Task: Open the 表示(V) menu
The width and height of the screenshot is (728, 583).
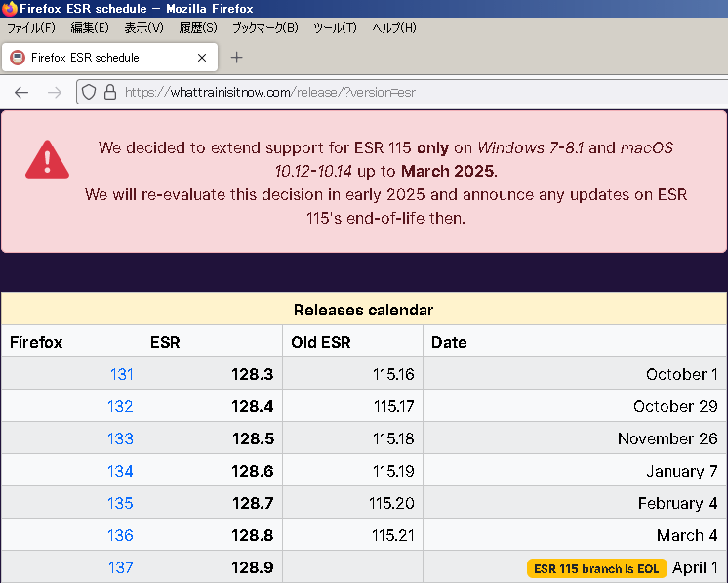Action: [x=143, y=28]
